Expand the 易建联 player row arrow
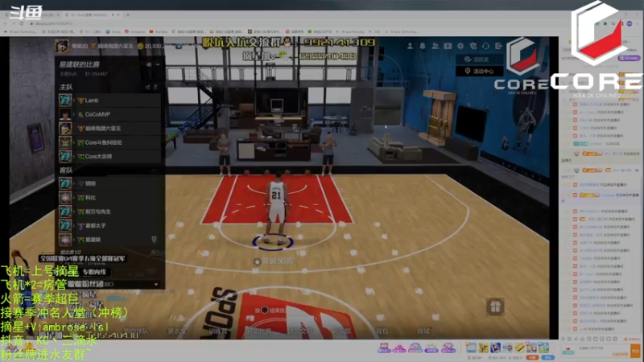The image size is (644, 362). coord(74,240)
